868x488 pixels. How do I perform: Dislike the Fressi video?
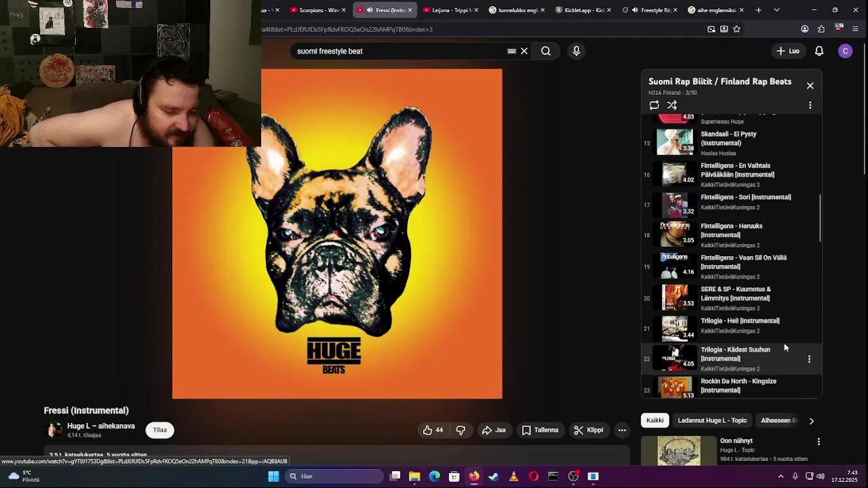pyautogui.click(x=460, y=430)
